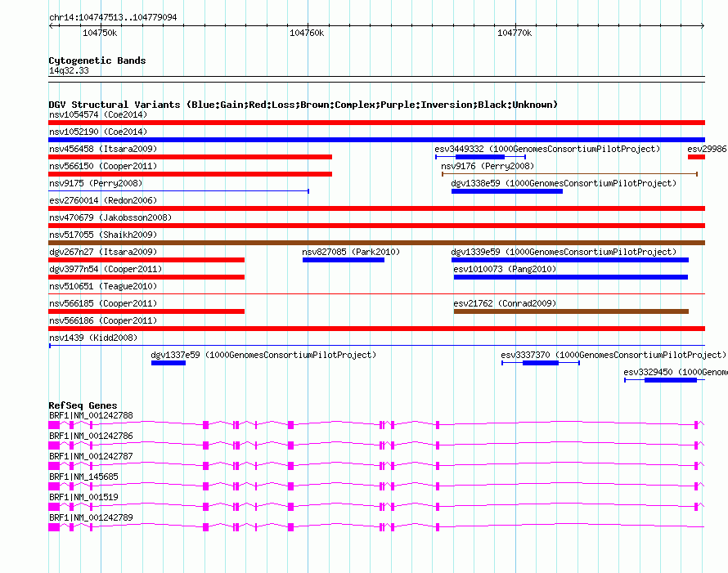Open the nsv827085 (Park2010) variant

343,260
